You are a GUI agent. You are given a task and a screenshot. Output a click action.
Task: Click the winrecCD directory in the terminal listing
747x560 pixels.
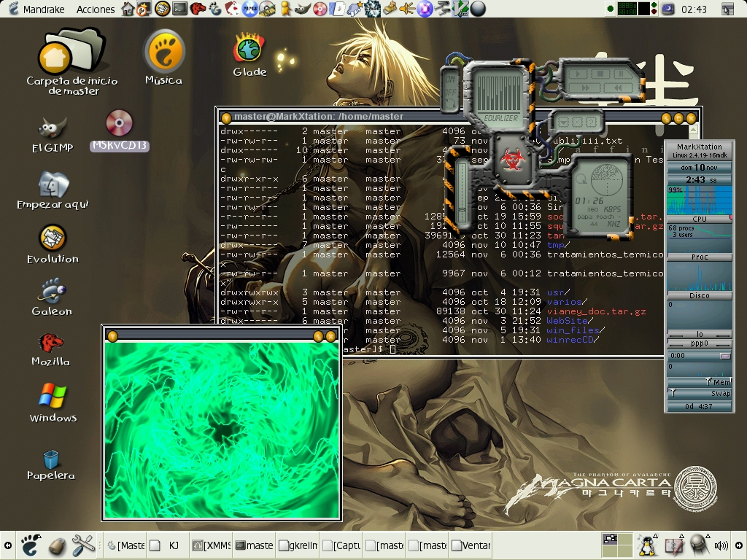pos(572,340)
